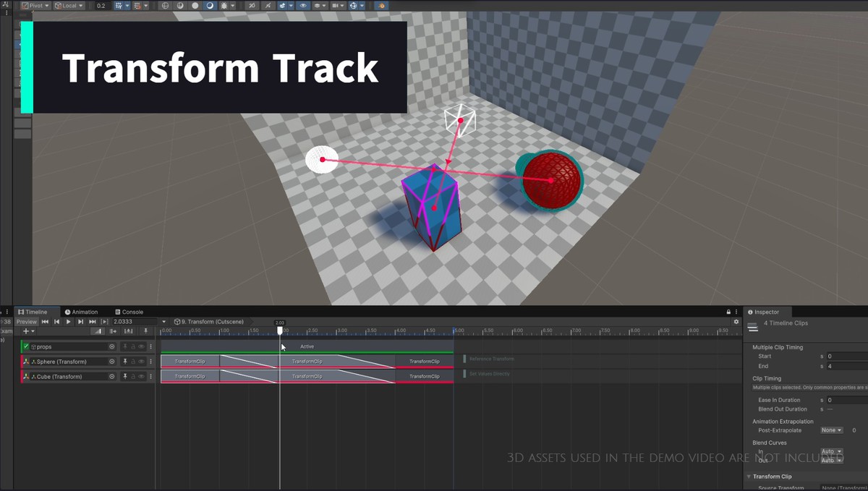Switch to the Animation tab
The width and height of the screenshot is (868, 491).
coord(81,312)
